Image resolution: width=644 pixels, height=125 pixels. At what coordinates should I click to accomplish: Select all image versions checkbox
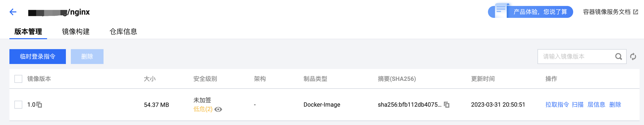[18, 79]
